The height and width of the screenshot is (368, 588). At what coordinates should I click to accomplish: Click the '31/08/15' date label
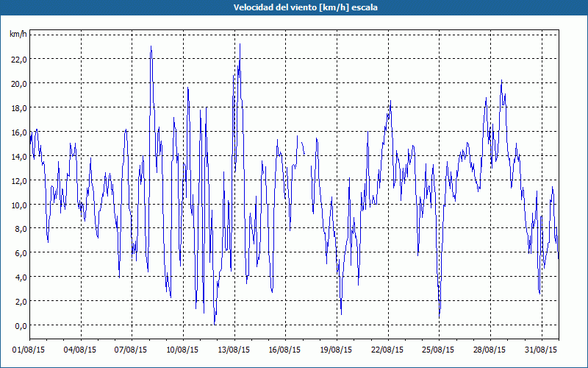click(541, 350)
